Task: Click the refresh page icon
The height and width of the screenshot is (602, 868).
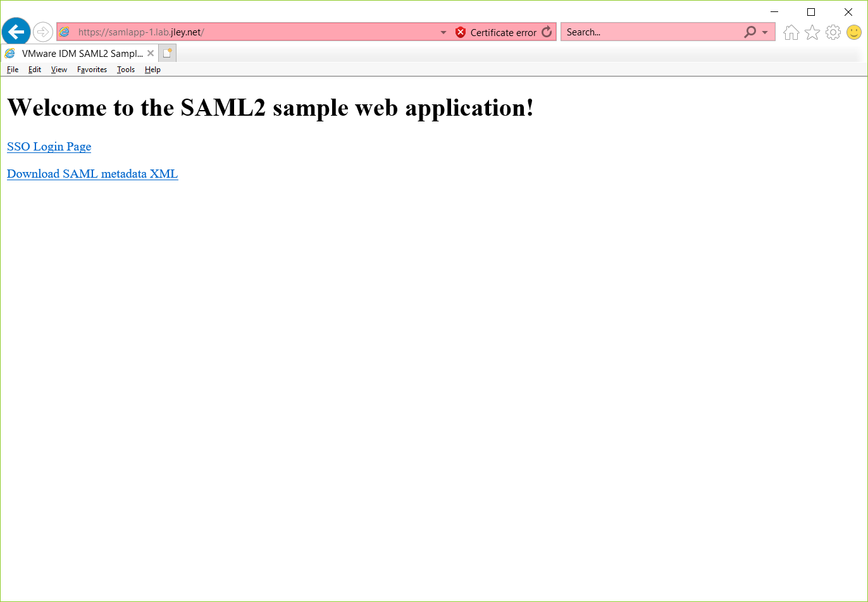Action: coord(547,32)
